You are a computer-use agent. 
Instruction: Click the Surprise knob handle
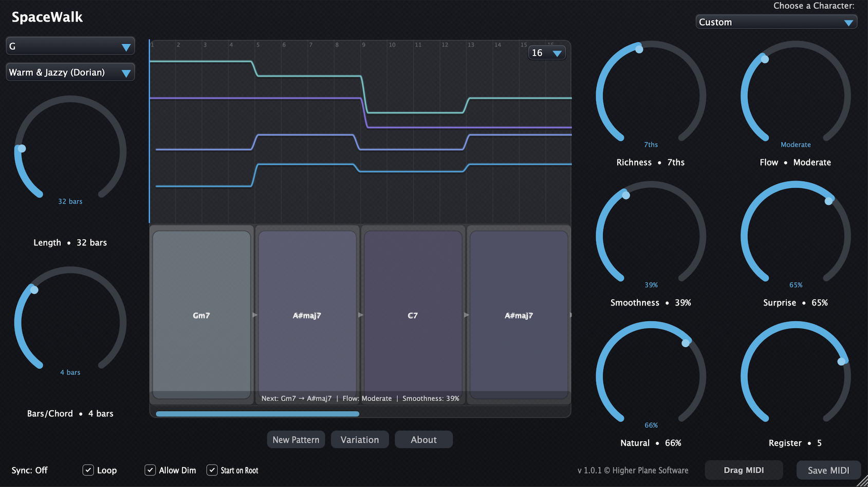(x=828, y=201)
